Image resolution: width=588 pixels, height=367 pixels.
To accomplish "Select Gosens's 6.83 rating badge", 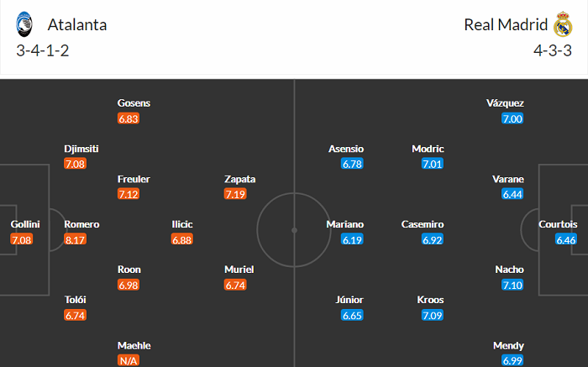I will pyautogui.click(x=129, y=118).
